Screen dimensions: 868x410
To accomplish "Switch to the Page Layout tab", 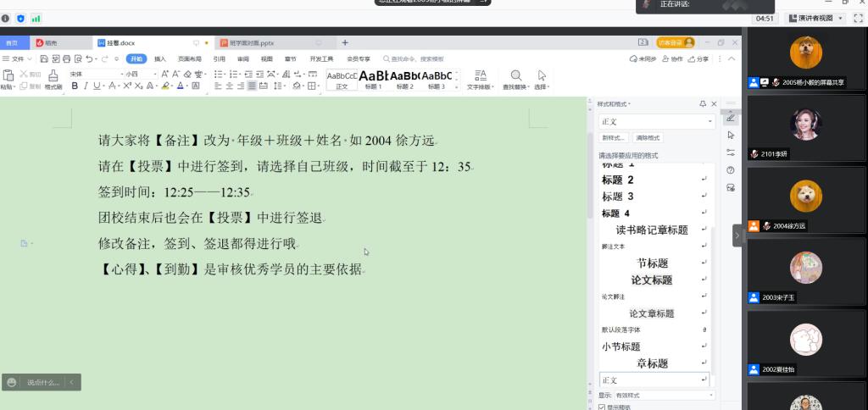I will 190,59.
